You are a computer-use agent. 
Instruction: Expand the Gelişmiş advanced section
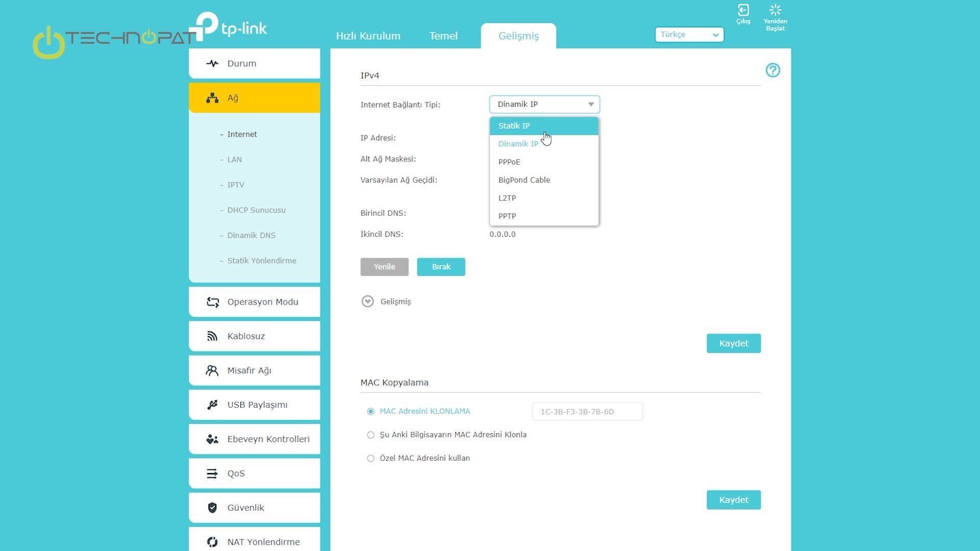pos(367,302)
